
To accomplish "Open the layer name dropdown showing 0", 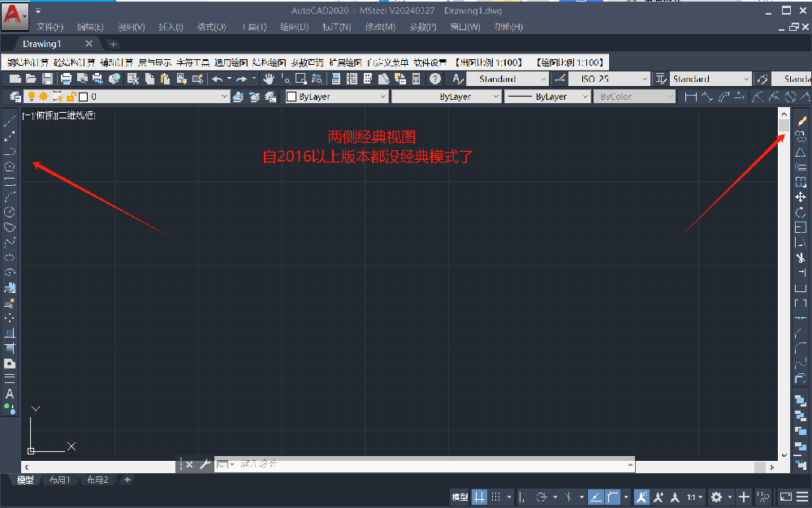I will coord(154,97).
